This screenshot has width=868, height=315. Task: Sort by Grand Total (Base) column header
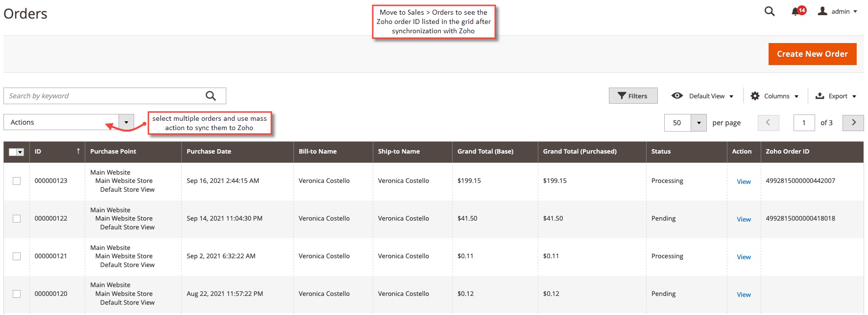coord(495,152)
